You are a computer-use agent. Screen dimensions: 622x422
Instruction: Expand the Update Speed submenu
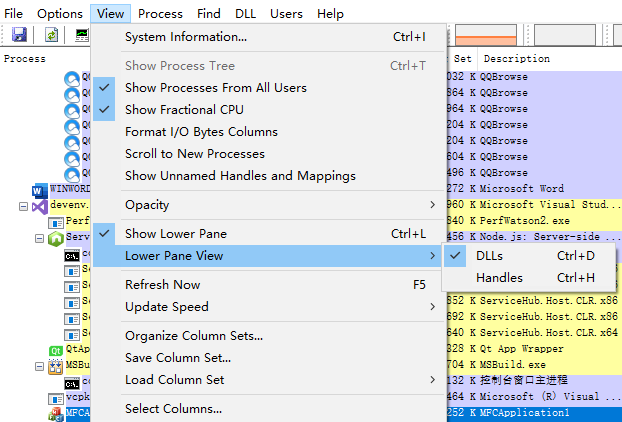click(x=268, y=307)
